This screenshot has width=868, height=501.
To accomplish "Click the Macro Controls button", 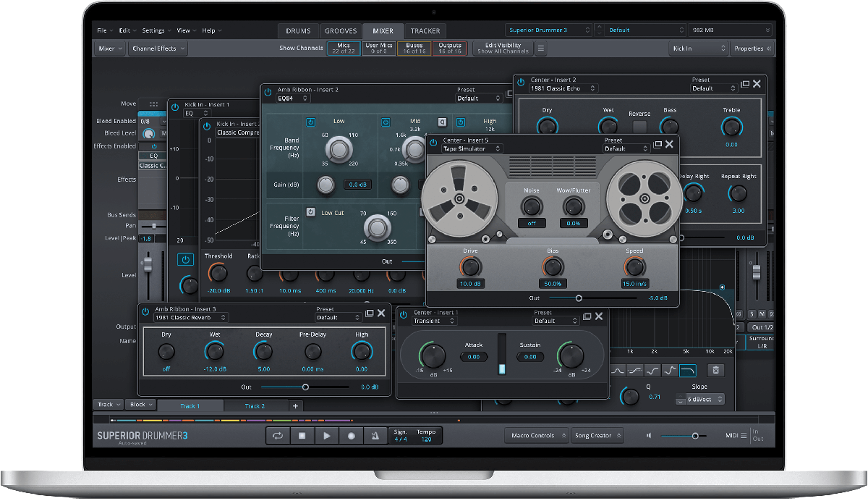I will tap(536, 436).
